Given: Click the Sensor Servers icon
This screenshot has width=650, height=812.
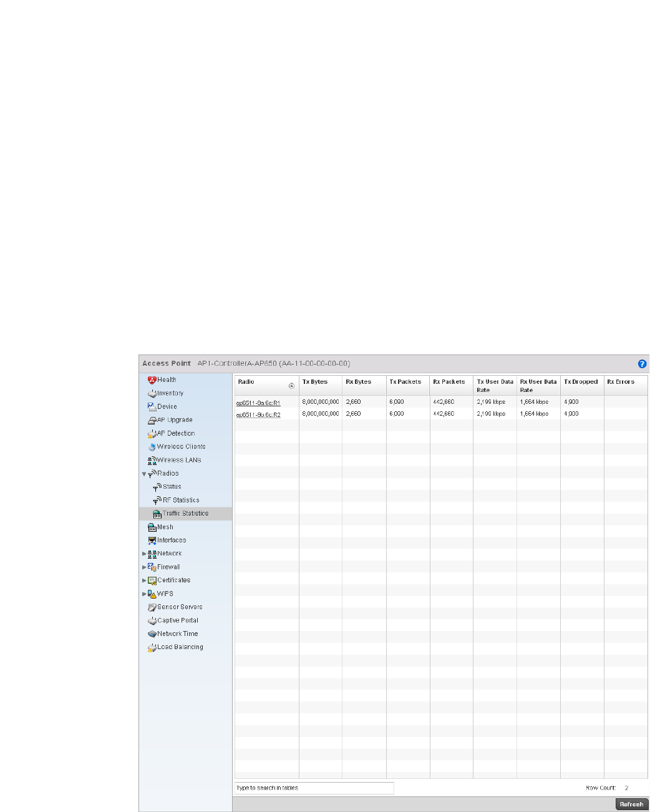Looking at the screenshot, I should click(x=152, y=607).
